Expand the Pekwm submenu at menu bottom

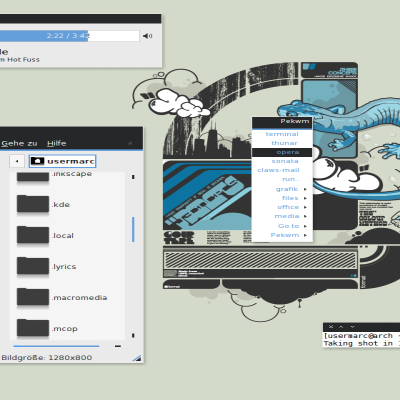(x=282, y=235)
